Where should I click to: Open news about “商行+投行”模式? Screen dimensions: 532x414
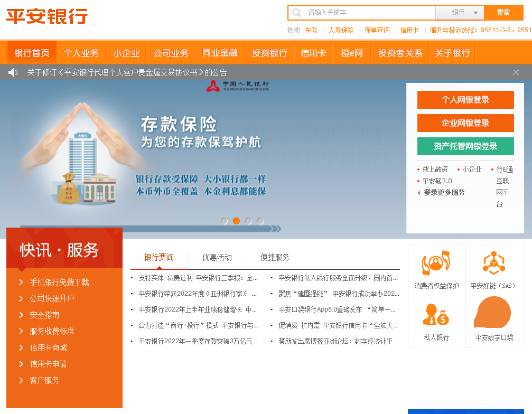point(199,325)
